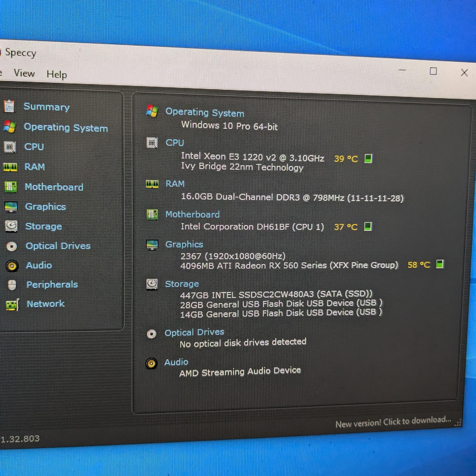Click the Graphics monitor icon in sidebar

point(11,207)
